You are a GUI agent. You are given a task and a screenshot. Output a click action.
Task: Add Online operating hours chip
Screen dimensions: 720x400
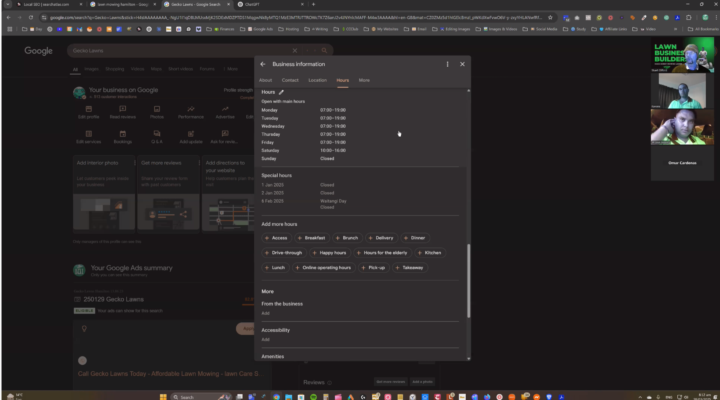point(323,267)
